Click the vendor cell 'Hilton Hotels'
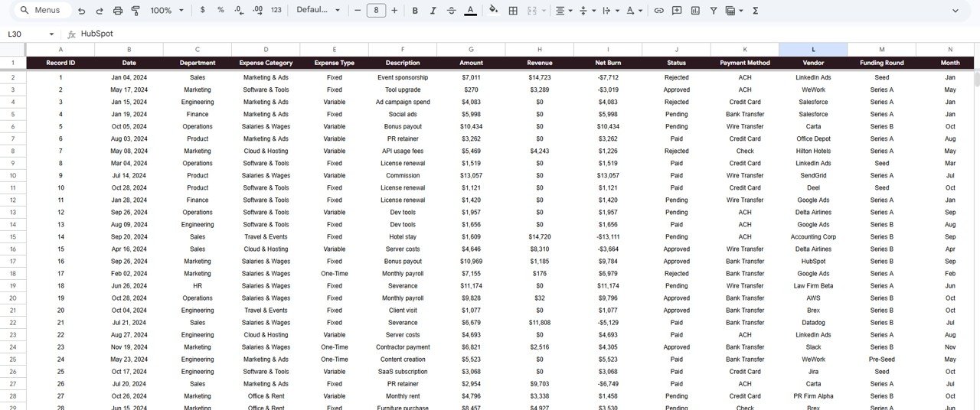980x410 pixels. coord(813,151)
